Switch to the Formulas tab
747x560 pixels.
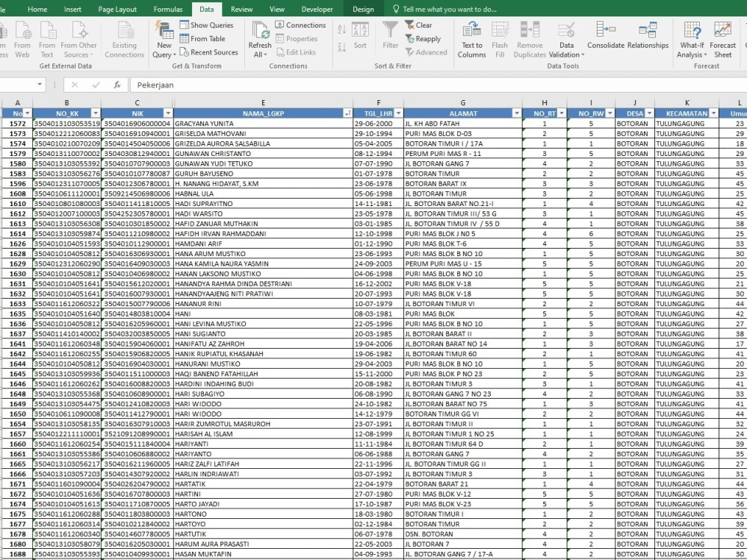coord(167,9)
